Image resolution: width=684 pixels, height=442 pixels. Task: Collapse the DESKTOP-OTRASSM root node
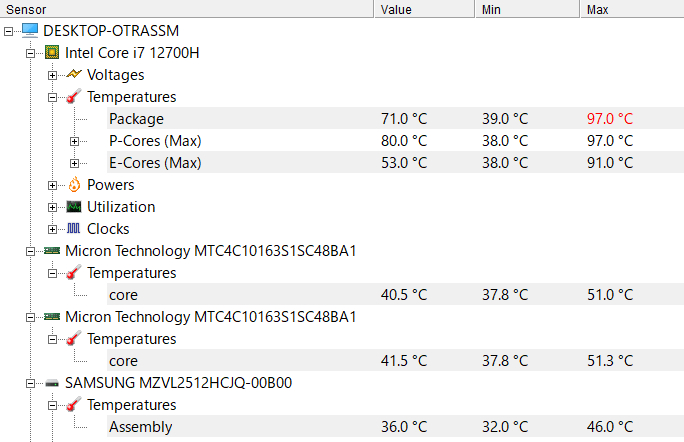click(x=8, y=31)
